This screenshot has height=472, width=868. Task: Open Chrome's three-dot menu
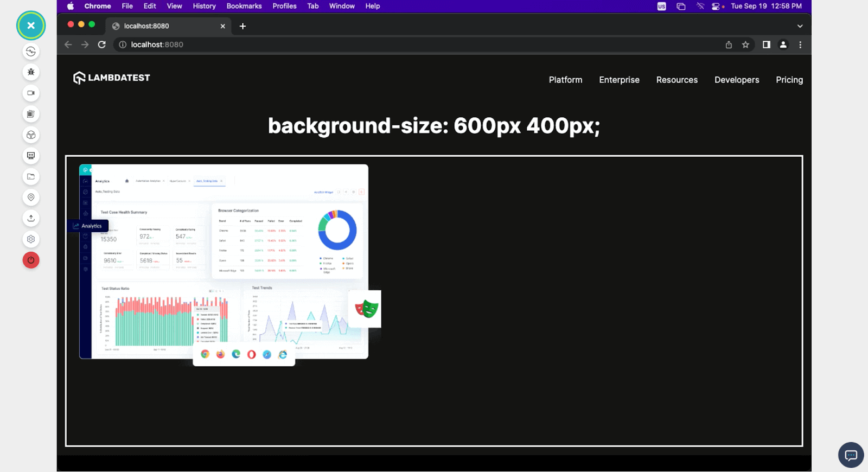tap(800, 44)
